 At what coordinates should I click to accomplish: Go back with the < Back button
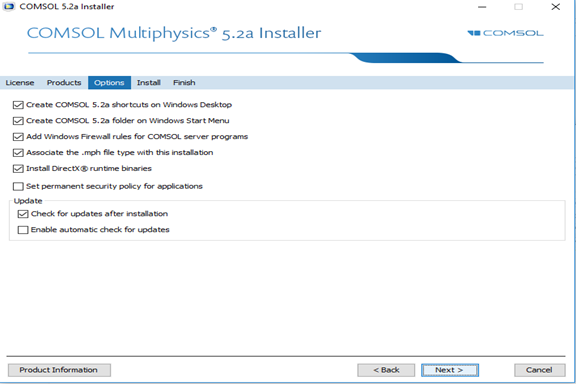point(386,370)
